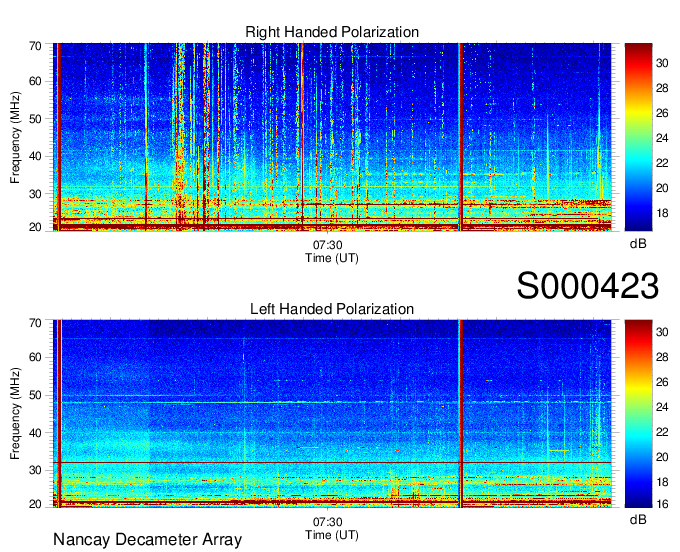680x552 pixels.
Task: Click "Time (UT)" label under Right Handed plot
Action: click(332, 258)
